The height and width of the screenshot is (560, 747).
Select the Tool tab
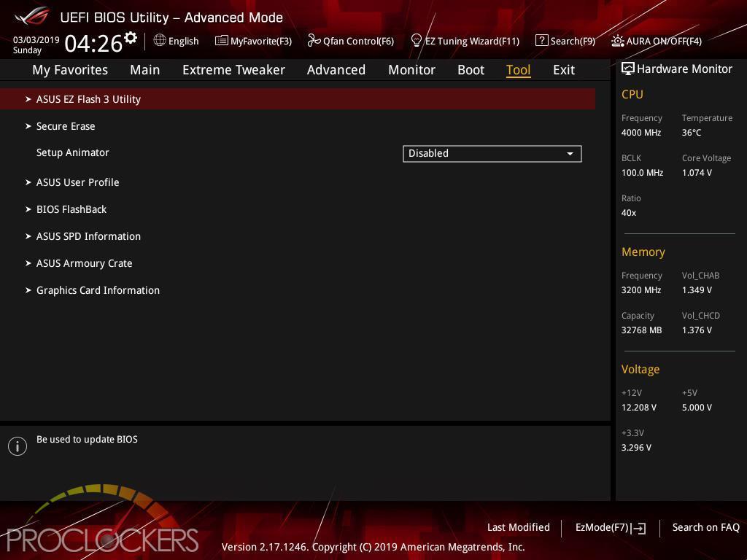click(519, 70)
